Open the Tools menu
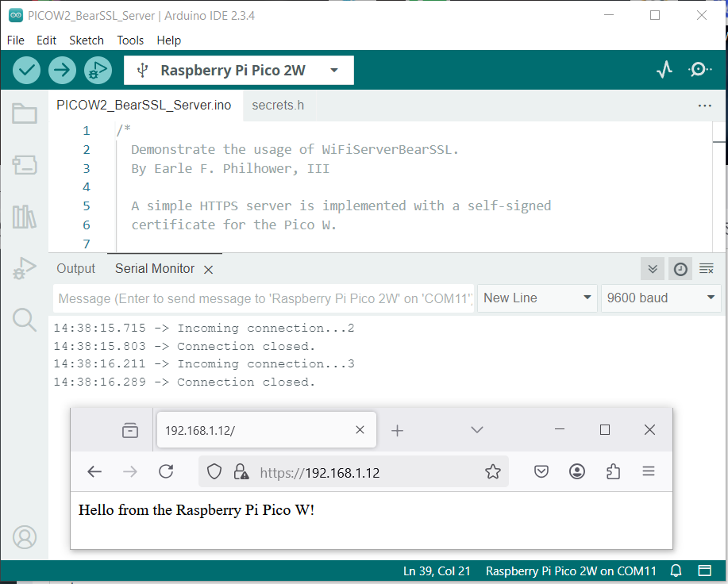Screen dimensions: 728x584 tap(130, 40)
